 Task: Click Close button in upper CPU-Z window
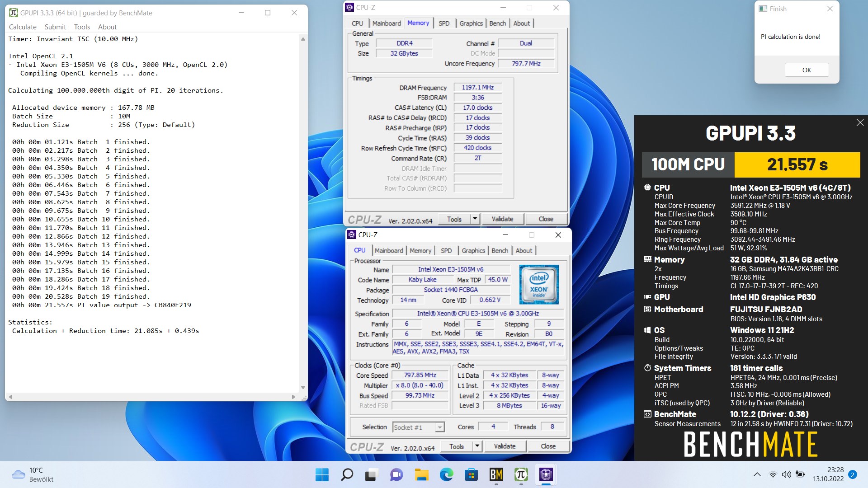pyautogui.click(x=546, y=219)
